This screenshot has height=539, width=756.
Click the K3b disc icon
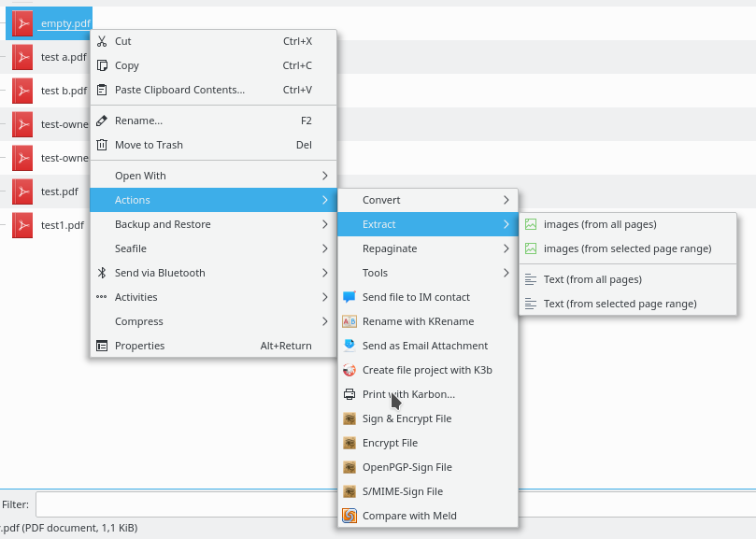click(x=349, y=370)
